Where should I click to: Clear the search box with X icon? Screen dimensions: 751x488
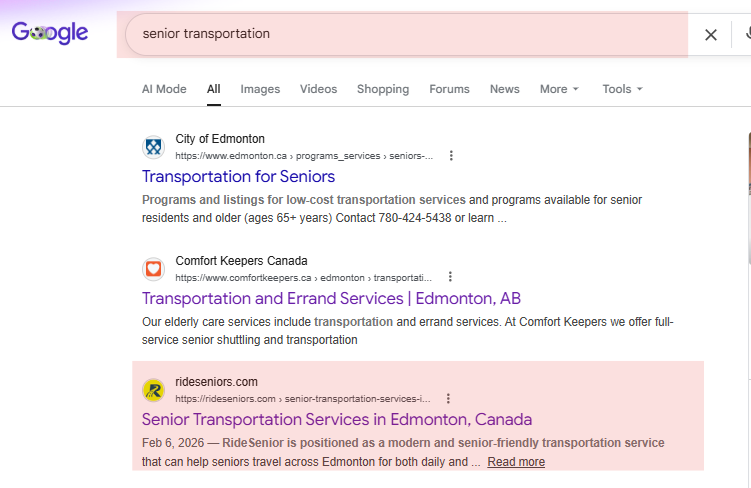(711, 34)
